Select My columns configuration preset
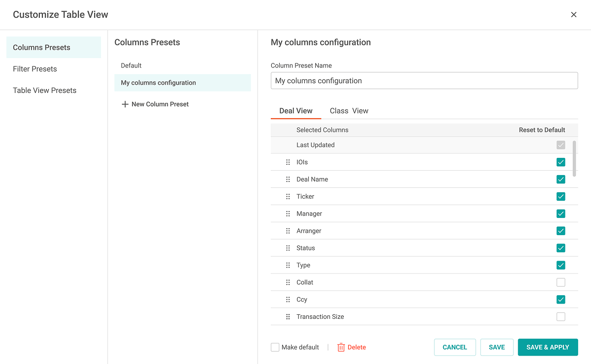Viewport: 591px width, 364px height. [182, 83]
